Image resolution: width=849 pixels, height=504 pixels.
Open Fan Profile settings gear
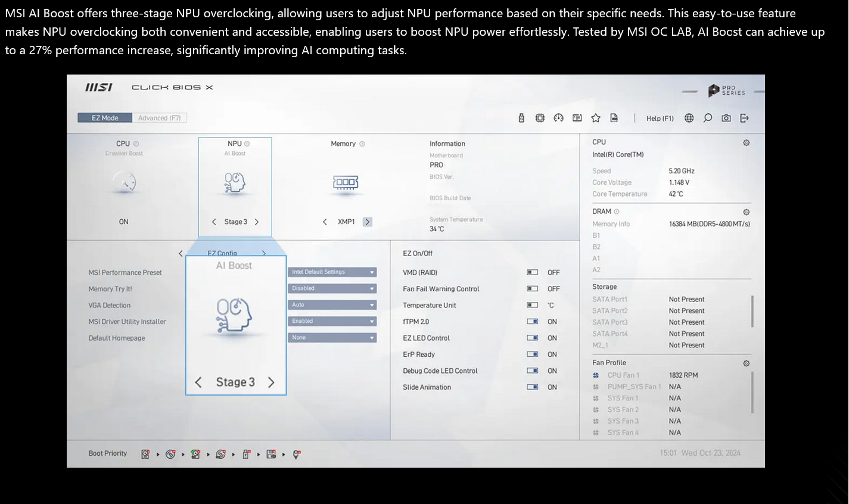[746, 363]
